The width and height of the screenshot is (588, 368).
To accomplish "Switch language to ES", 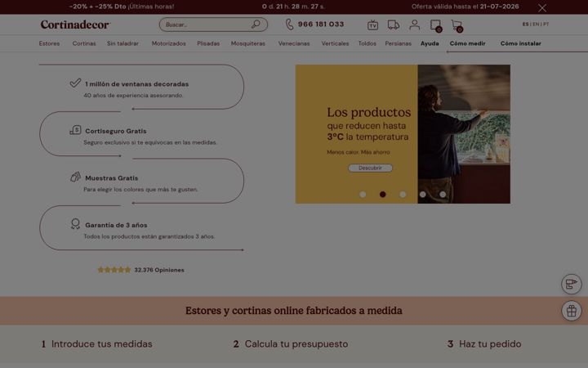I will pyautogui.click(x=525, y=24).
